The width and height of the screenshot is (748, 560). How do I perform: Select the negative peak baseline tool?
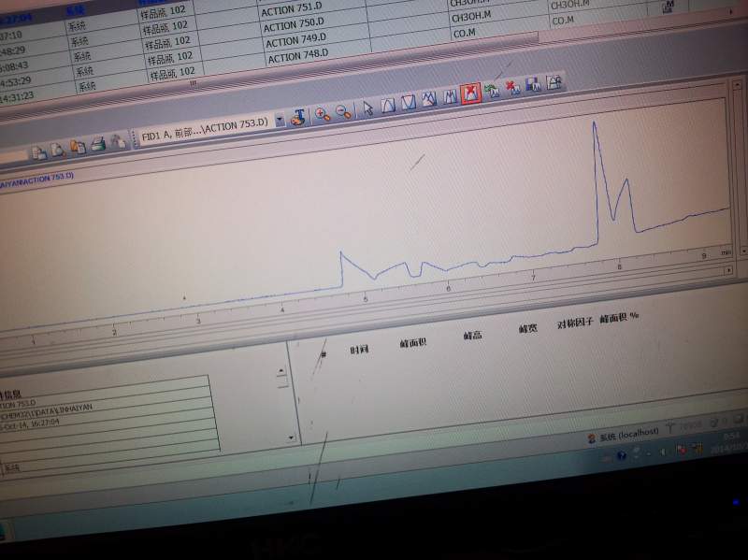tap(409, 102)
